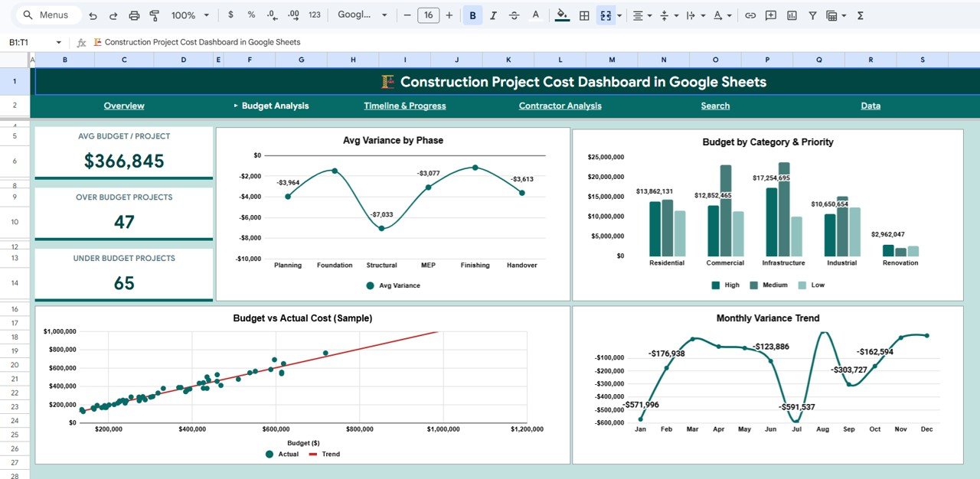
Task: Toggle italic formatting
Action: (494, 15)
